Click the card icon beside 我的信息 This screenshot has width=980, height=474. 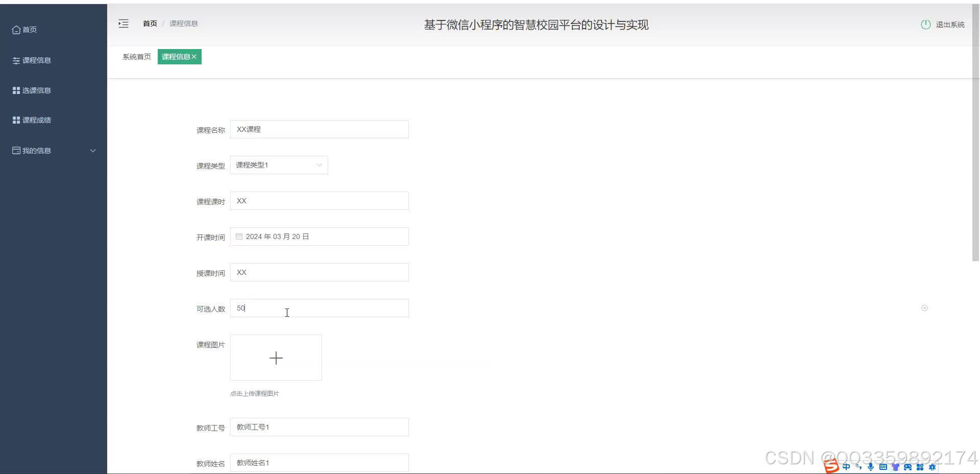16,151
